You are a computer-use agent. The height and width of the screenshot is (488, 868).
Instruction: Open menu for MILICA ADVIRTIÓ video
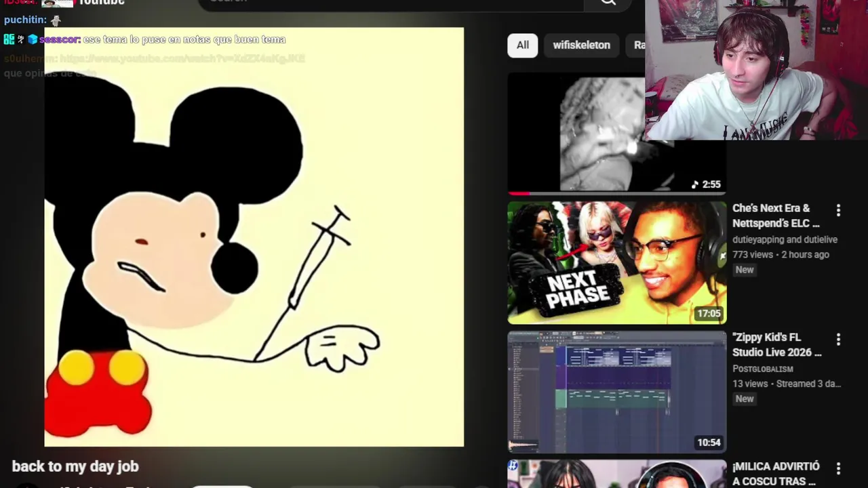pyautogui.click(x=838, y=468)
